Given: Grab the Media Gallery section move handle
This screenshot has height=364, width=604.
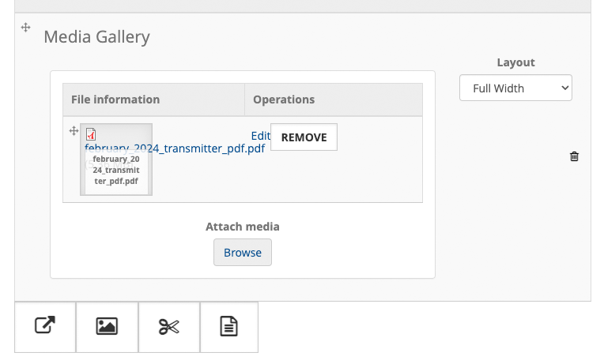Looking at the screenshot, I should 26,28.
